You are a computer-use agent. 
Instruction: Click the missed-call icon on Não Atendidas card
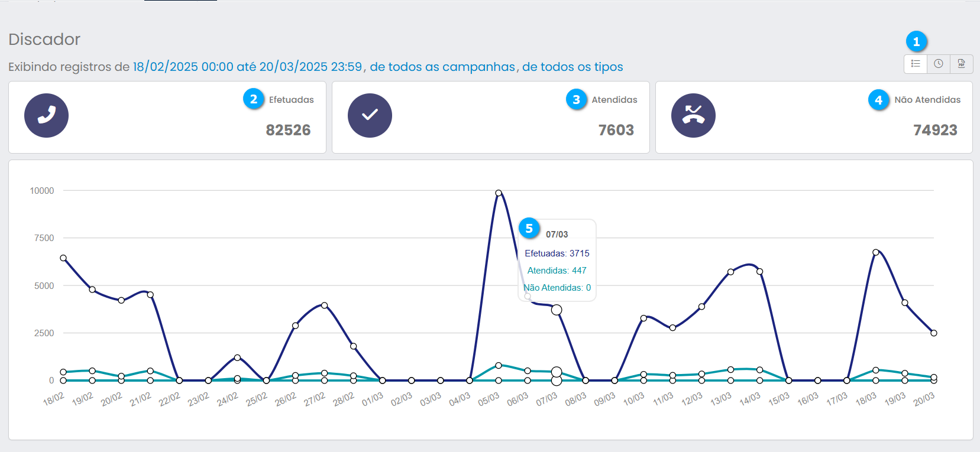693,115
